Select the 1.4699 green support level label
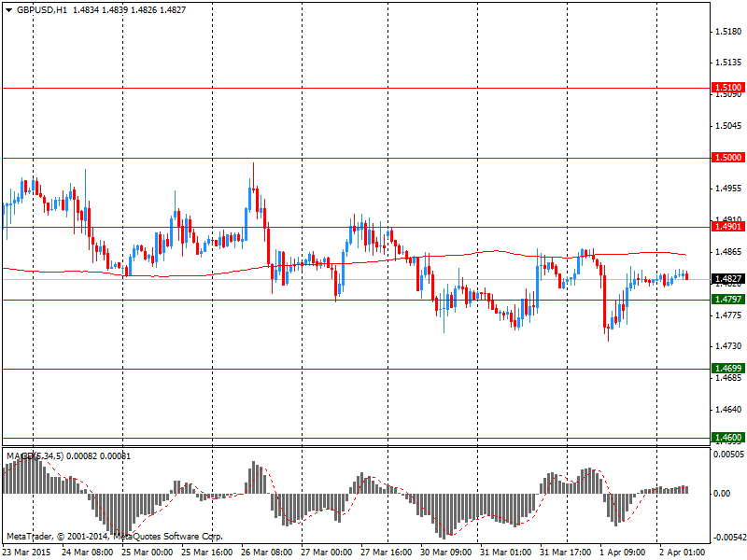This screenshot has height=560, width=747. click(728, 368)
